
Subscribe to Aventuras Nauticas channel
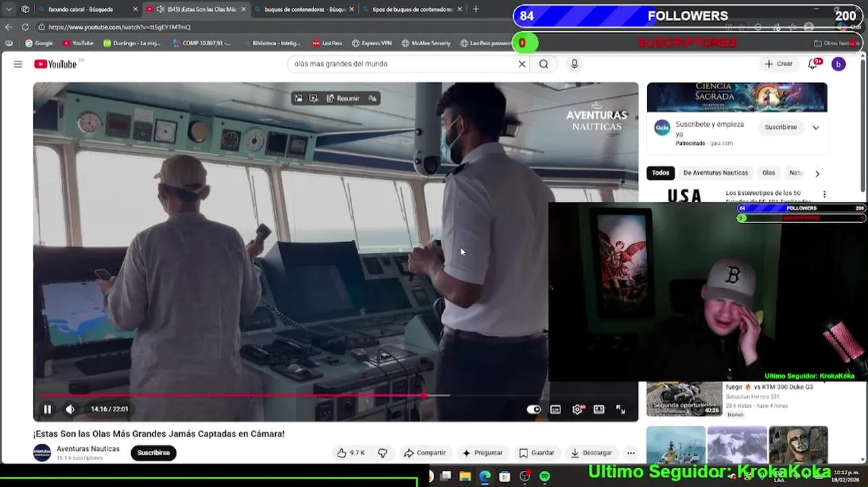coord(153,453)
